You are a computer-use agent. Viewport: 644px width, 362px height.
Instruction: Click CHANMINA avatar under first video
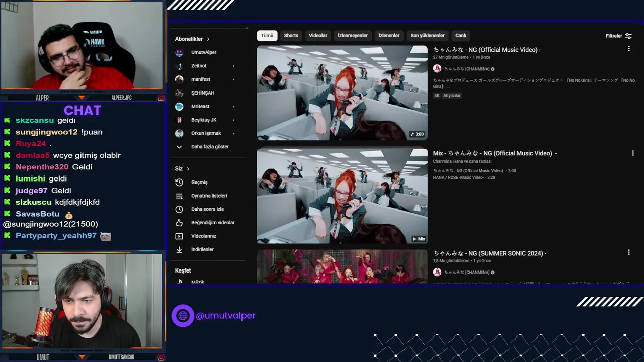[437, 69]
